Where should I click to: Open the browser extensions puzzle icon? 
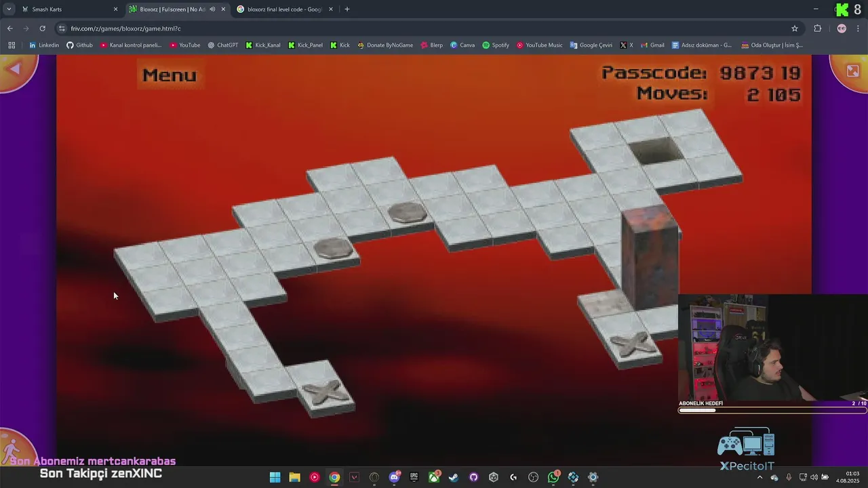tap(817, 28)
